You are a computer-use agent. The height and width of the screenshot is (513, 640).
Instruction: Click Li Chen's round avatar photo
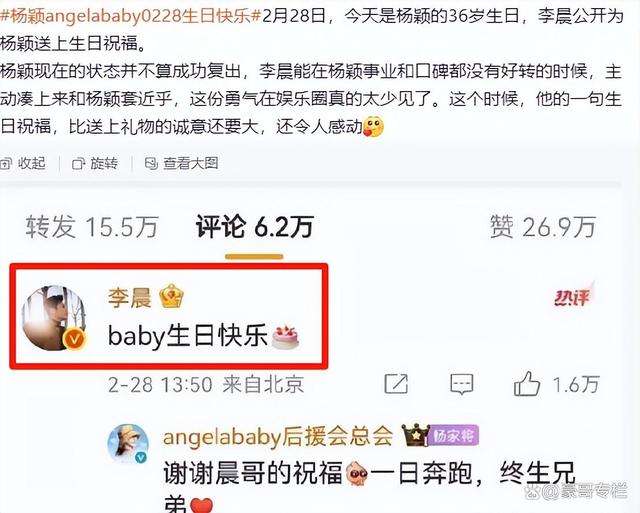pos(54,318)
